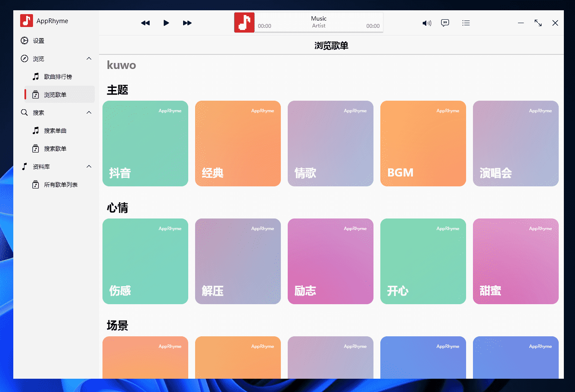Open the 励志 mood card
This screenshot has height=392, width=575.
[331, 261]
